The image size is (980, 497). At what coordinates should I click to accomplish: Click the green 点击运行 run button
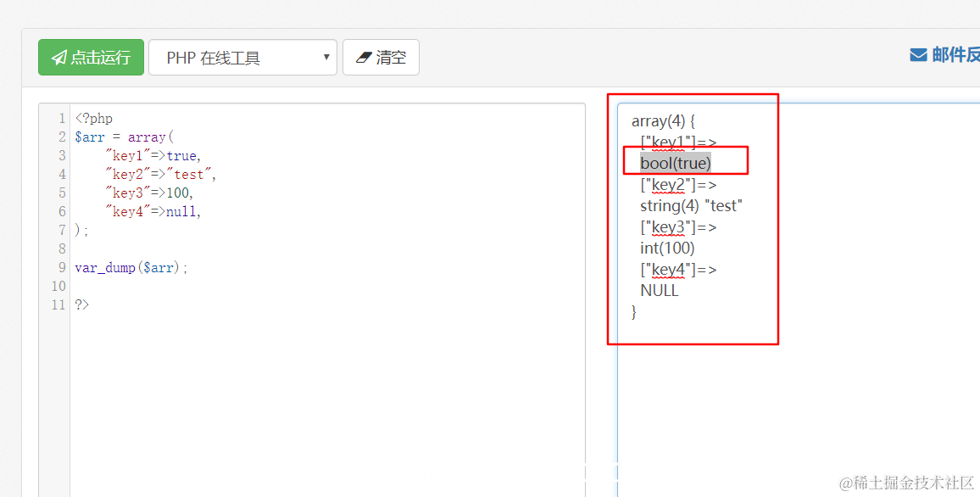click(x=92, y=58)
